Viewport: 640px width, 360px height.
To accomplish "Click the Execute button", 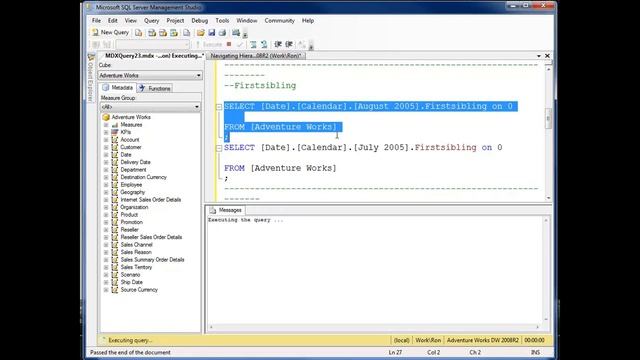I will pyautogui.click(x=209, y=44).
